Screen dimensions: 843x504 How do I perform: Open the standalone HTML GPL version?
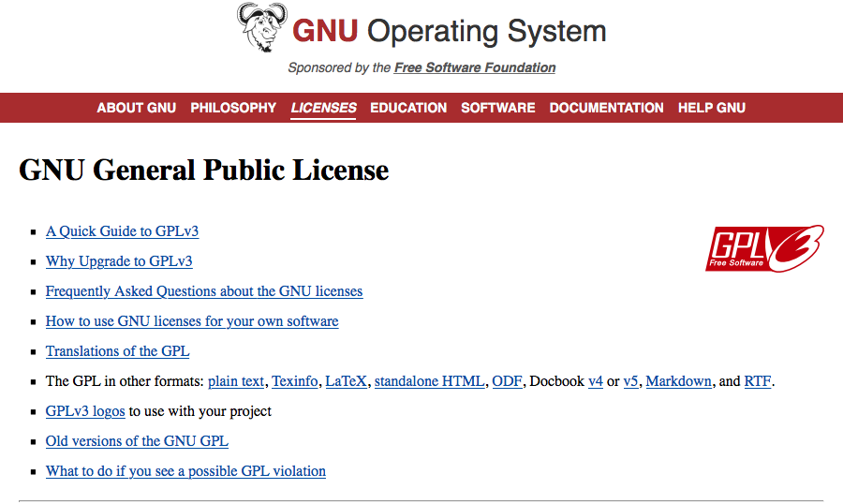click(430, 381)
